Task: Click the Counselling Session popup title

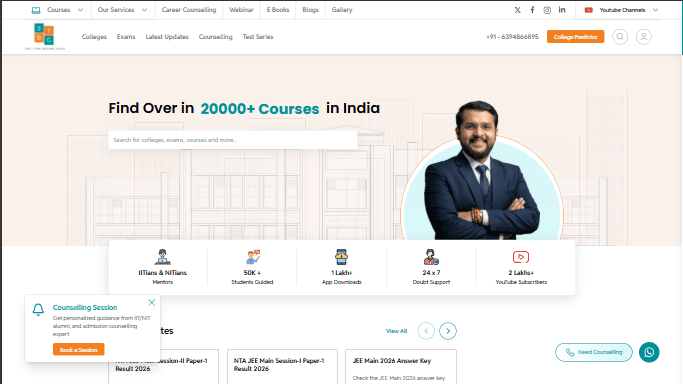Action: (85, 307)
